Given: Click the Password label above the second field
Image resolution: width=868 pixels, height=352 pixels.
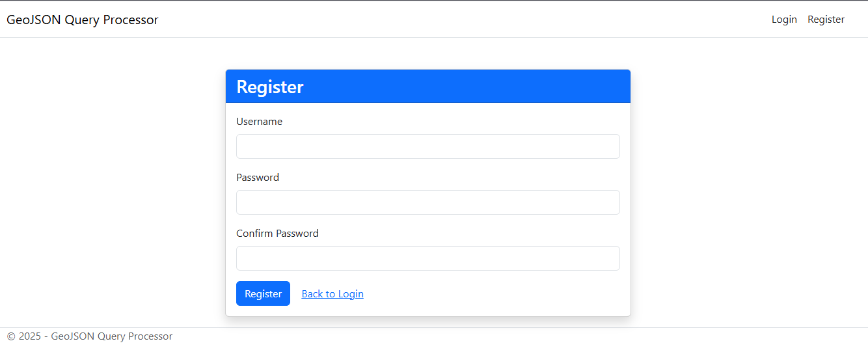Looking at the screenshot, I should tap(258, 178).
